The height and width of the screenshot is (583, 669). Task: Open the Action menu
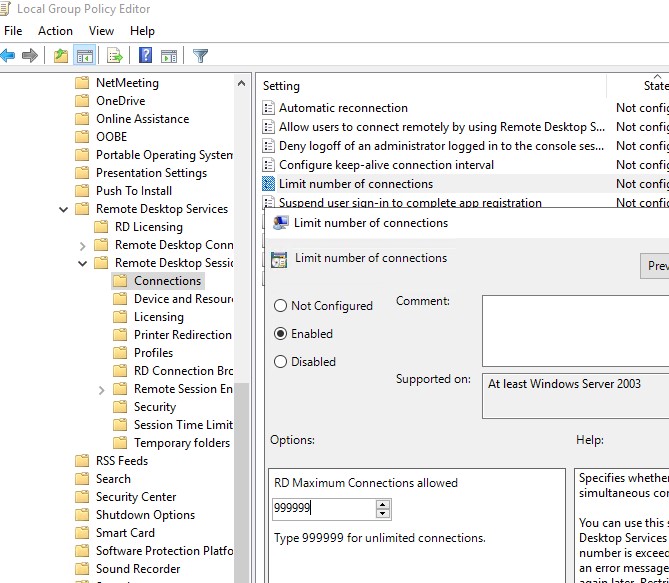tap(55, 31)
